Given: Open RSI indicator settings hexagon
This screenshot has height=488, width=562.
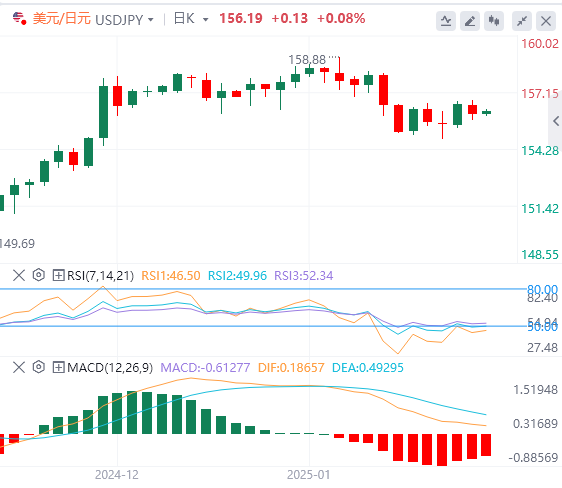Looking at the screenshot, I should click(39, 275).
